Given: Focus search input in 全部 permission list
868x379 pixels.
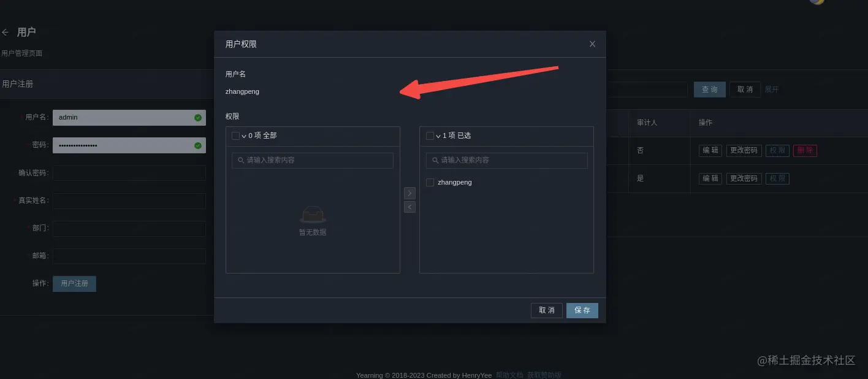Looking at the screenshot, I should (x=313, y=160).
